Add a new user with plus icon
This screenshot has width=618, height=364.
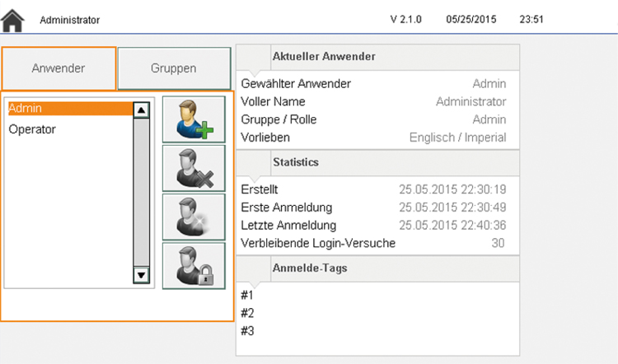194,119
